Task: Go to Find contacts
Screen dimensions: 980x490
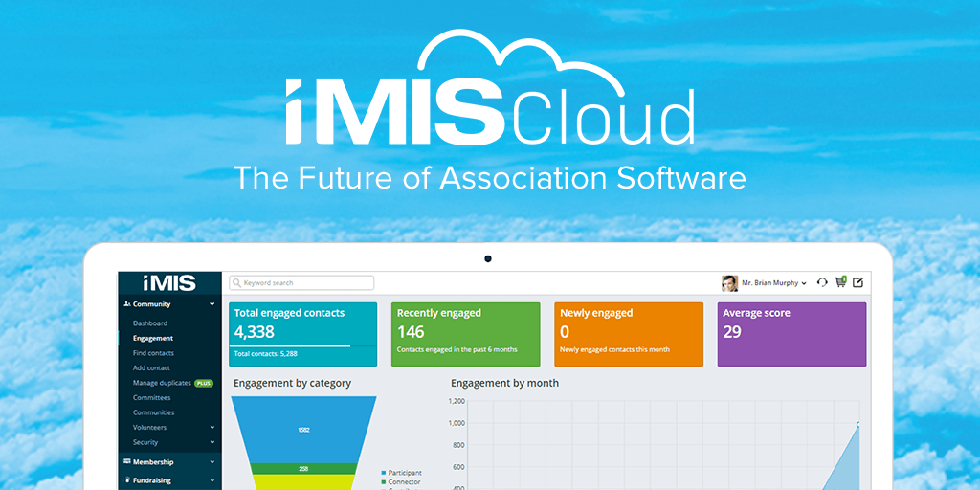Action: tap(153, 353)
